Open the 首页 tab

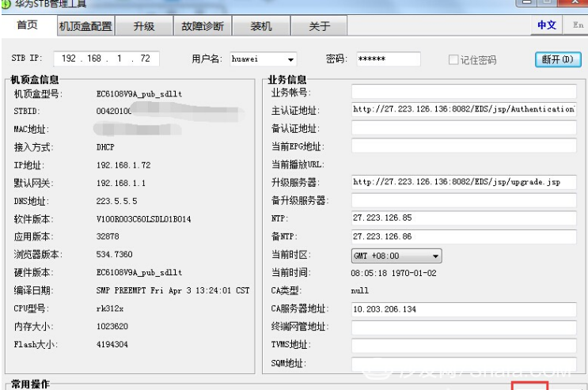[28, 25]
